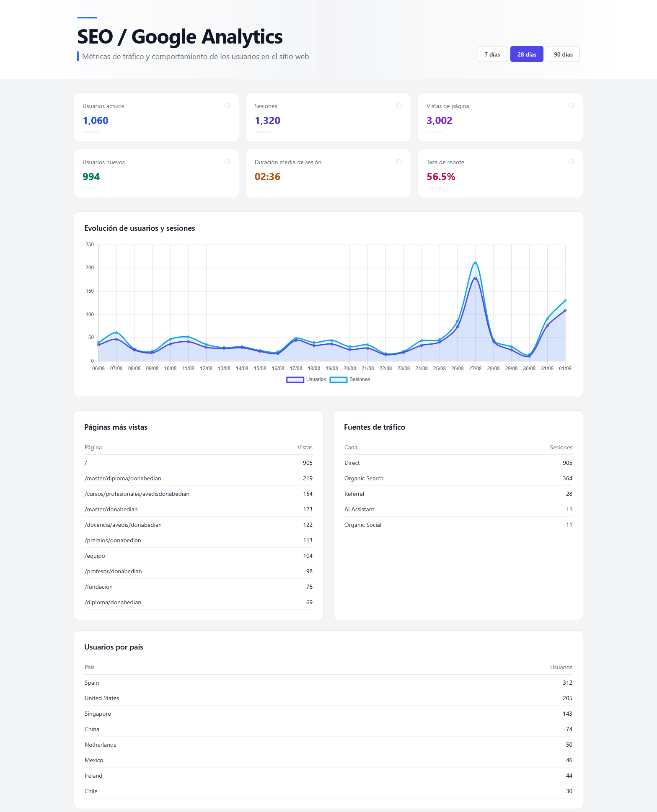657x812 pixels.
Task: Show info for Duración media de sesión
Action: 399,162
